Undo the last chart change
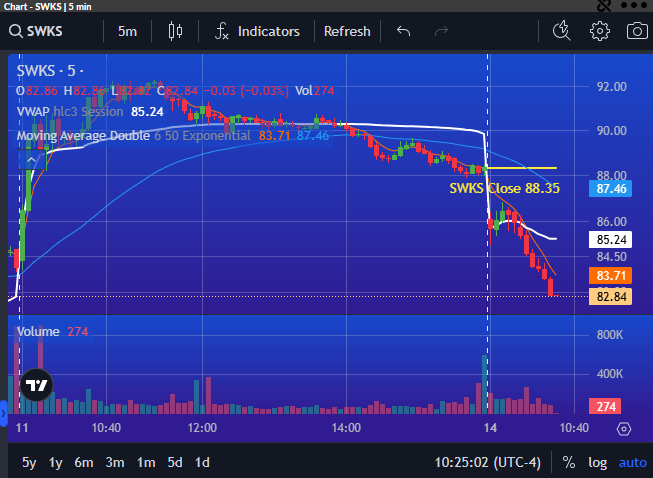This screenshot has width=653, height=478. 404,31
